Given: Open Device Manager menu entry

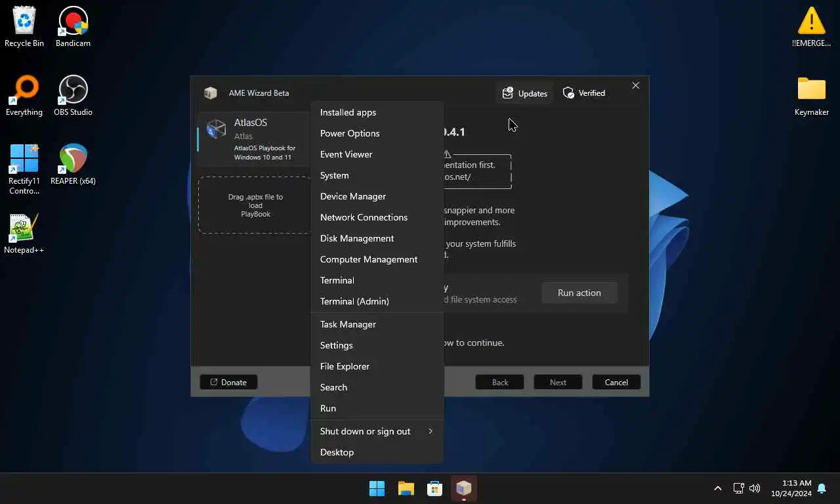Looking at the screenshot, I should point(377,196).
